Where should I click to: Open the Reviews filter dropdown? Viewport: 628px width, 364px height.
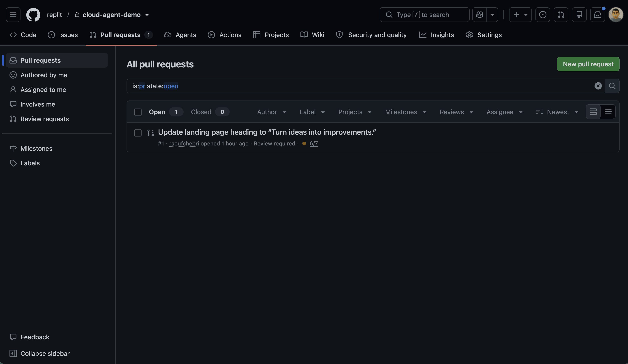click(x=456, y=112)
